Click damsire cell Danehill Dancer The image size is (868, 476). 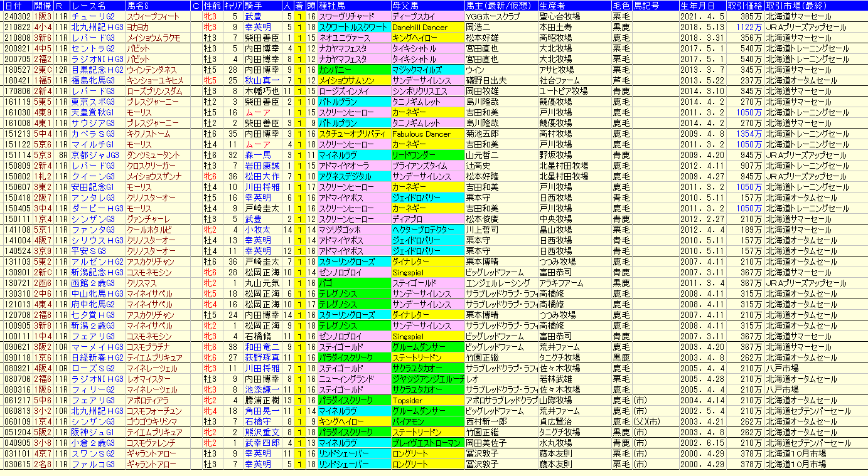pyautogui.click(x=427, y=28)
